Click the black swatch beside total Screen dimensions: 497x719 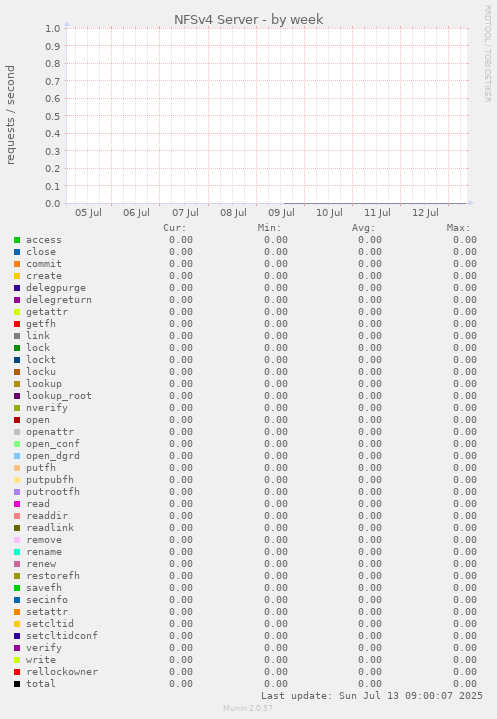pyautogui.click(x=17, y=684)
